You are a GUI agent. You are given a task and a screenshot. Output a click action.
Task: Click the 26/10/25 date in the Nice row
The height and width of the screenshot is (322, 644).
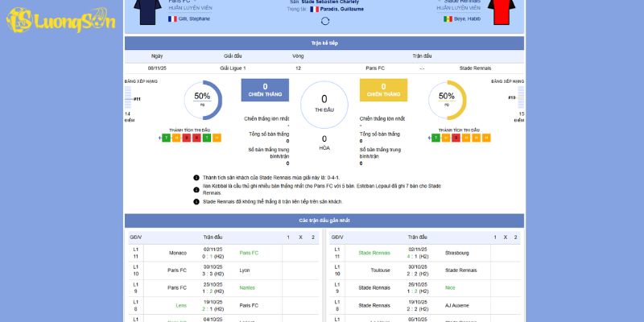pyautogui.click(x=418, y=285)
